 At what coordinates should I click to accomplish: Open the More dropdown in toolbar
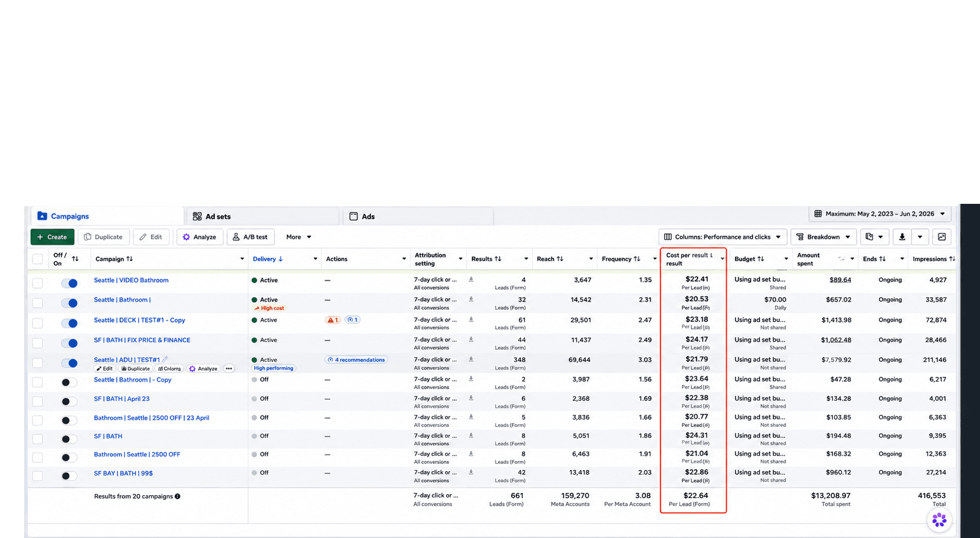[x=299, y=237]
